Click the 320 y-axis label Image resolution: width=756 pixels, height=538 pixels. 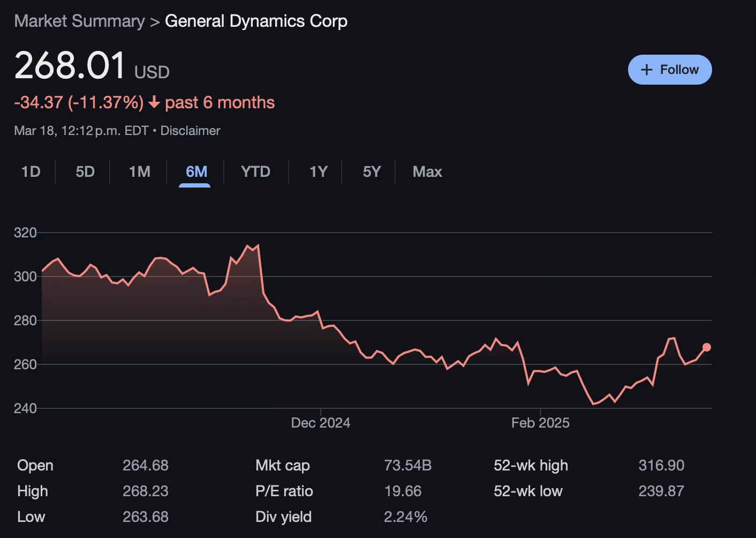(25, 233)
